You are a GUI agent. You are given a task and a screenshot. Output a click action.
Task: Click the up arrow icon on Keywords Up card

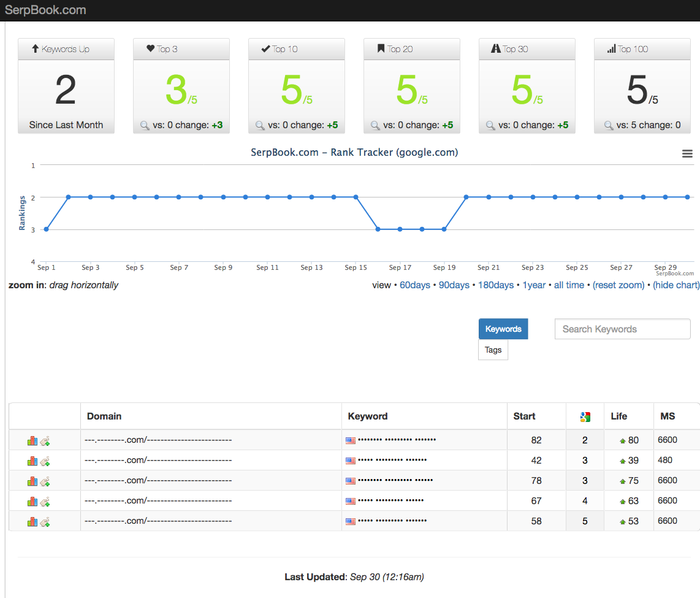click(x=36, y=48)
